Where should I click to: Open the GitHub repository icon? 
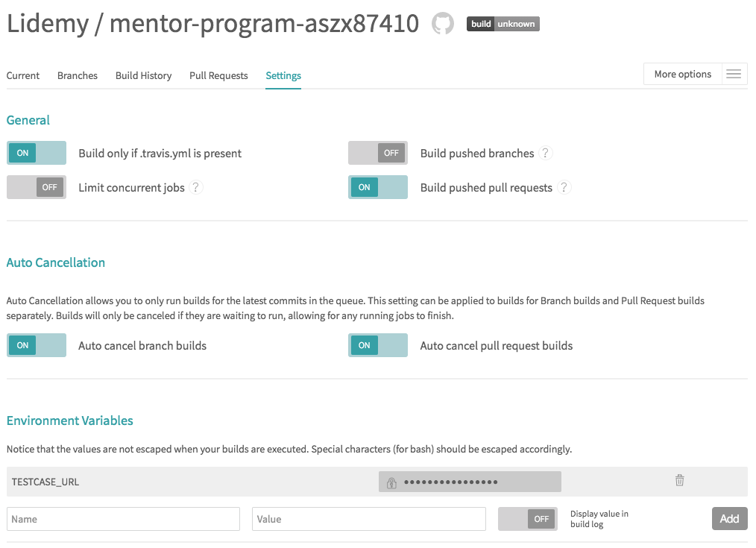(442, 24)
